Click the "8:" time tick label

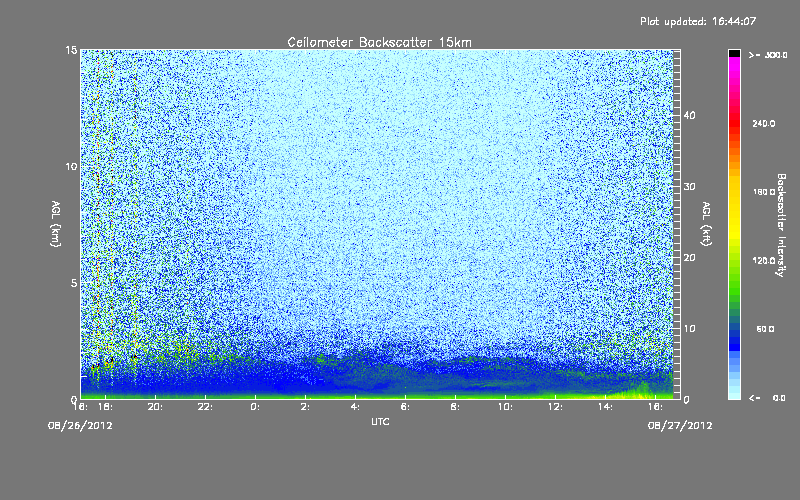[455, 407]
